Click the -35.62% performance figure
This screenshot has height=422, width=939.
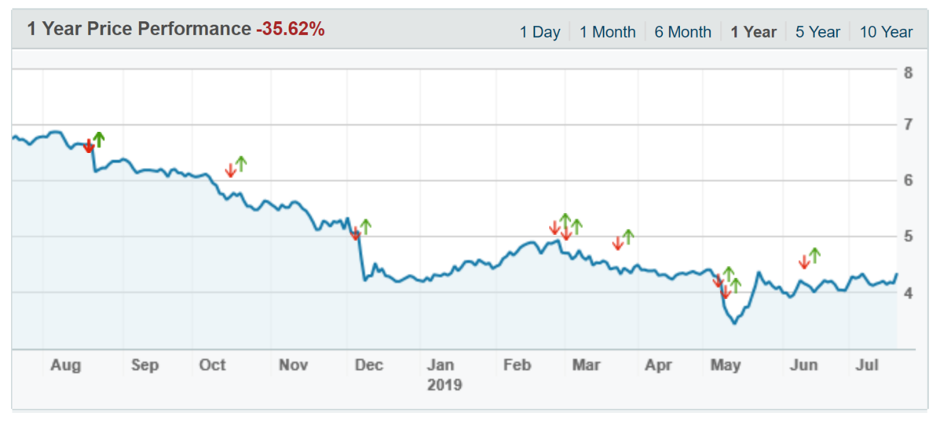(290, 30)
